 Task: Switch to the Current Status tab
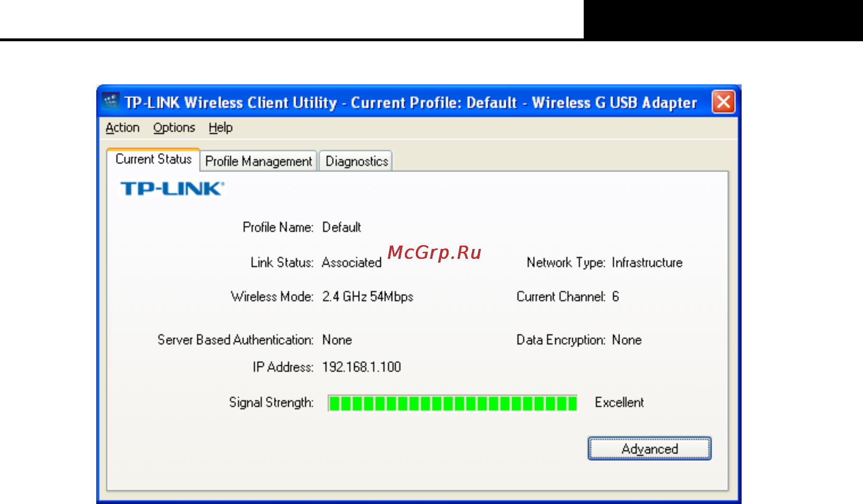click(x=153, y=159)
